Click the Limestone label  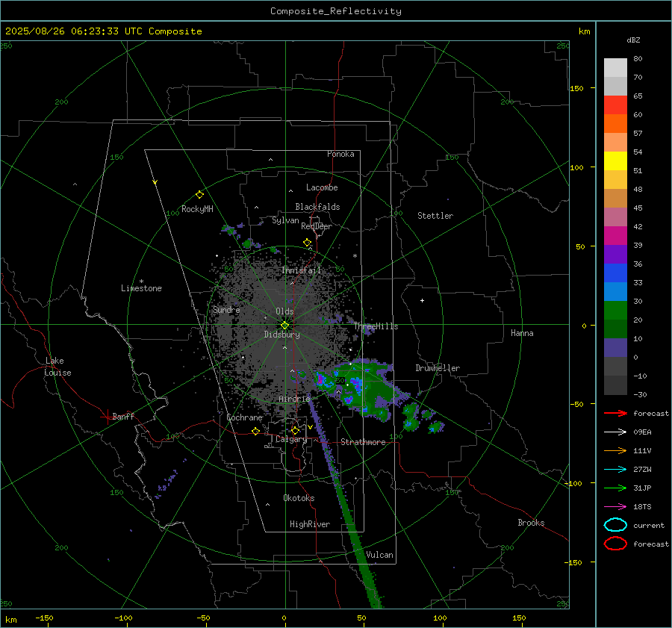pyautogui.click(x=141, y=288)
